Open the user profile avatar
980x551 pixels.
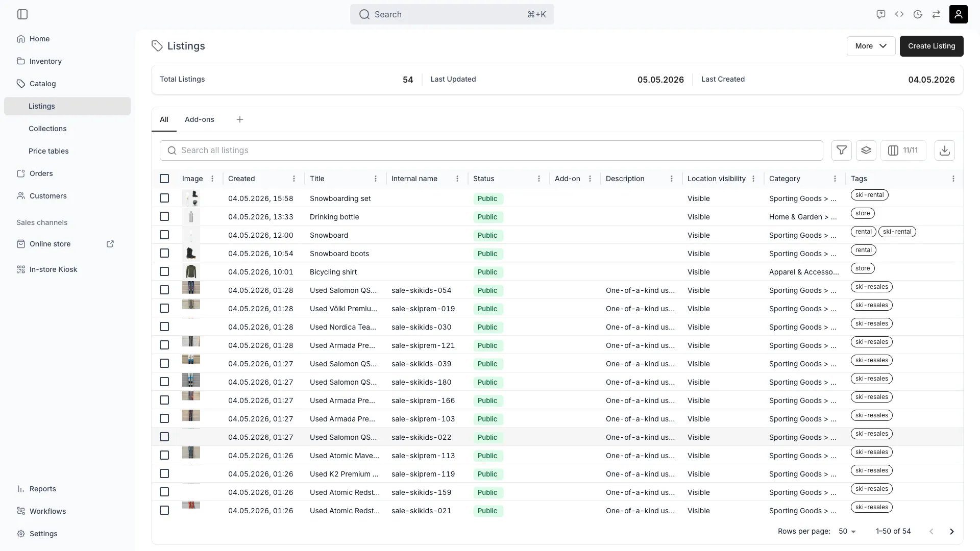pyautogui.click(x=959, y=14)
